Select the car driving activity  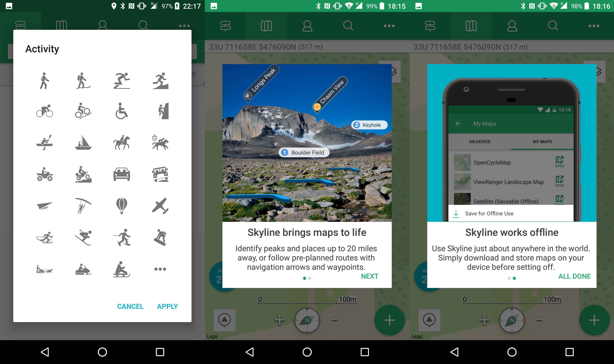tap(122, 174)
